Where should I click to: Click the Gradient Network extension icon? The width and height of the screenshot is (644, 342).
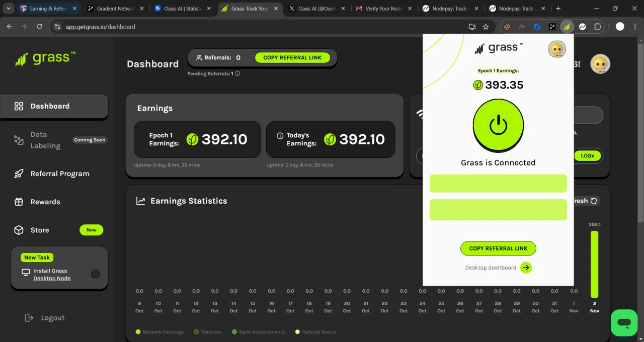point(552,27)
